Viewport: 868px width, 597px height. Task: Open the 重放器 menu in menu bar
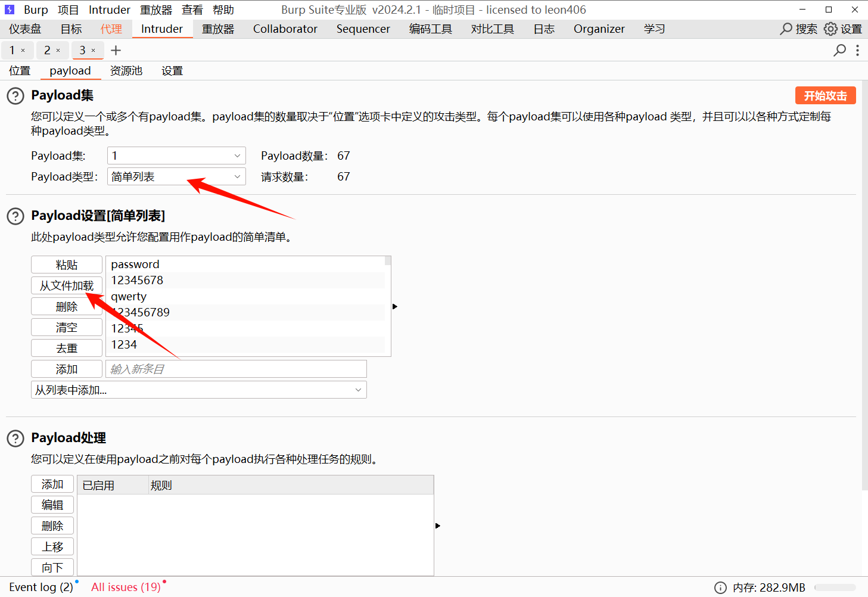(x=156, y=10)
